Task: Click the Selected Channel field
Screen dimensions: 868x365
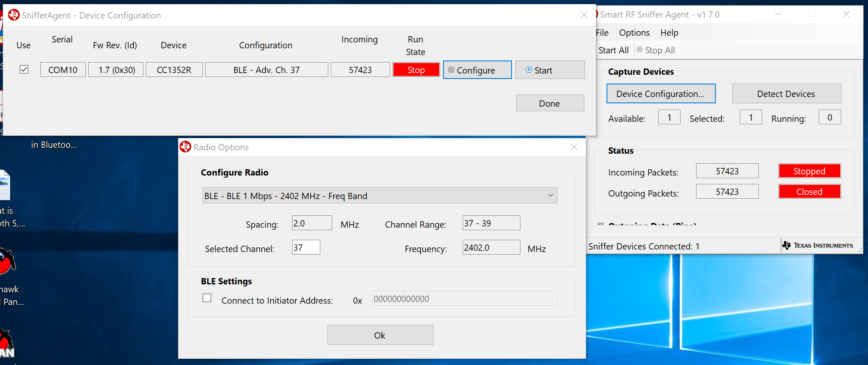Action: pyautogui.click(x=306, y=247)
